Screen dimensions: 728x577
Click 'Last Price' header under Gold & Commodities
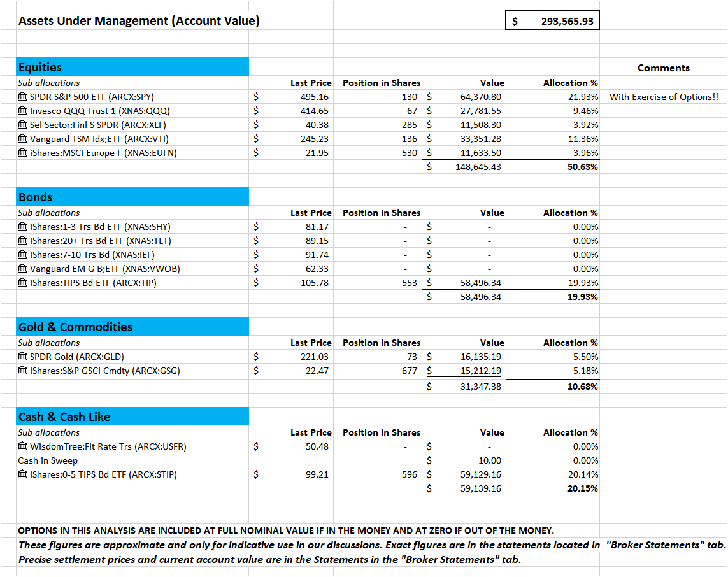(311, 343)
